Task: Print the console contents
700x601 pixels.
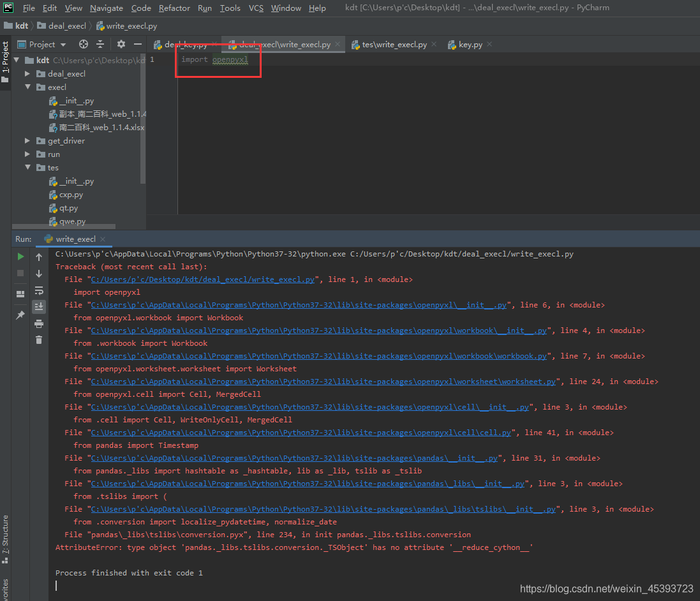Action: coord(38,323)
